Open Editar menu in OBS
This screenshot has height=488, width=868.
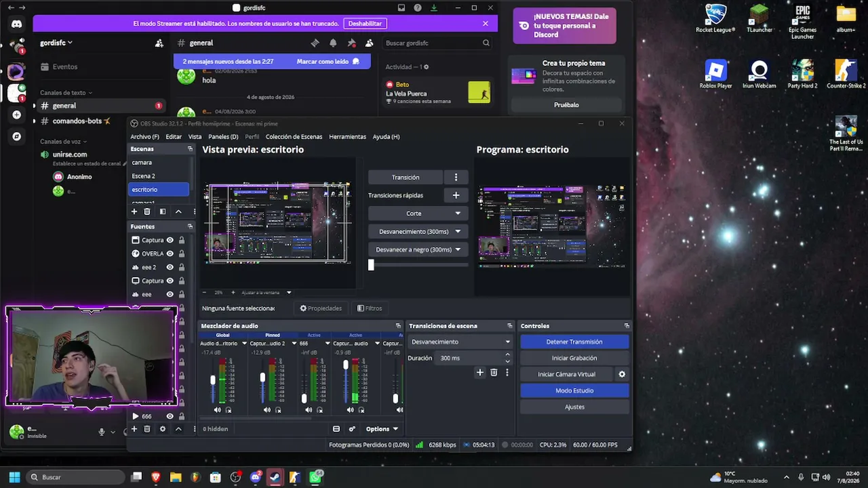point(174,137)
